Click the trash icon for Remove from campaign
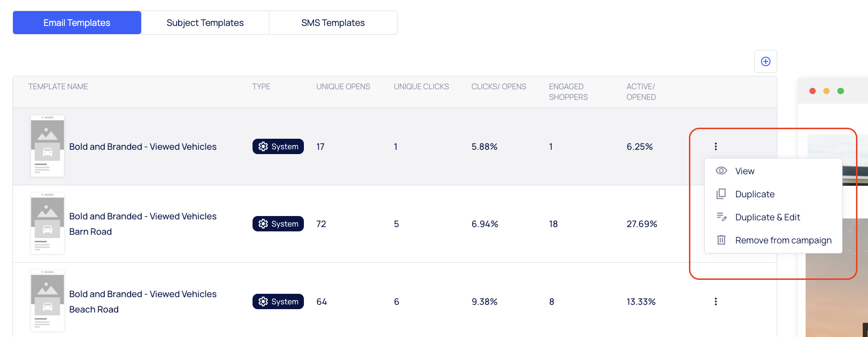 tap(721, 240)
